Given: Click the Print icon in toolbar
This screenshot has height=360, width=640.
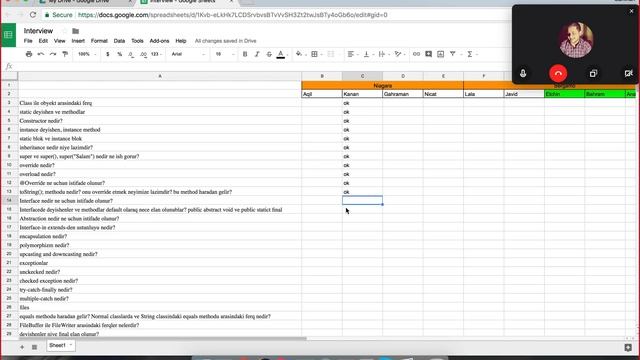Looking at the screenshot, I should click(x=29, y=54).
